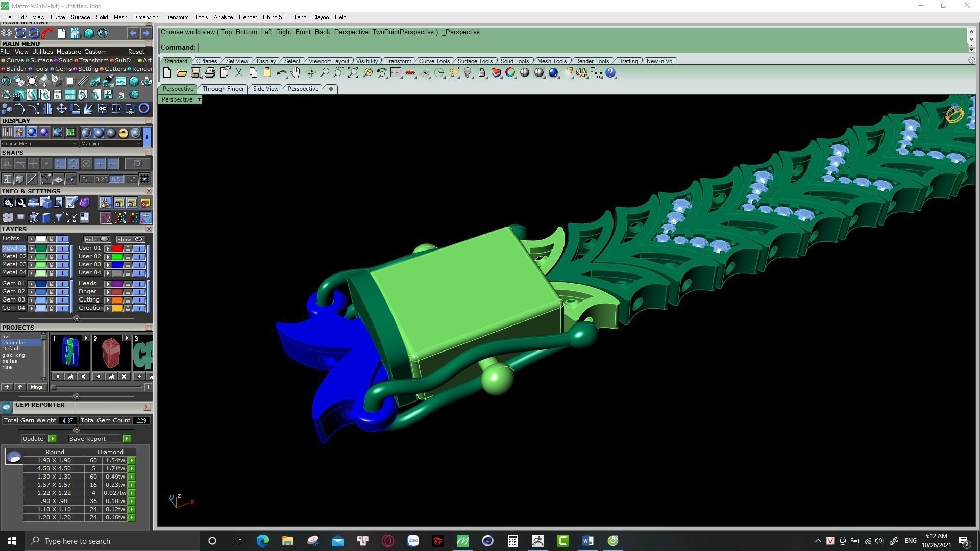Open the Dimension menu

[x=145, y=17]
